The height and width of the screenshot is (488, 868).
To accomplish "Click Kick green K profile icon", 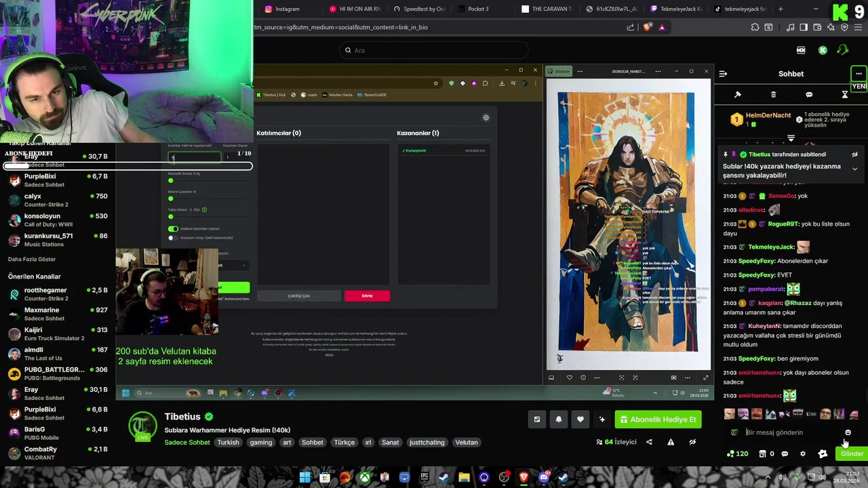I will point(823,50).
